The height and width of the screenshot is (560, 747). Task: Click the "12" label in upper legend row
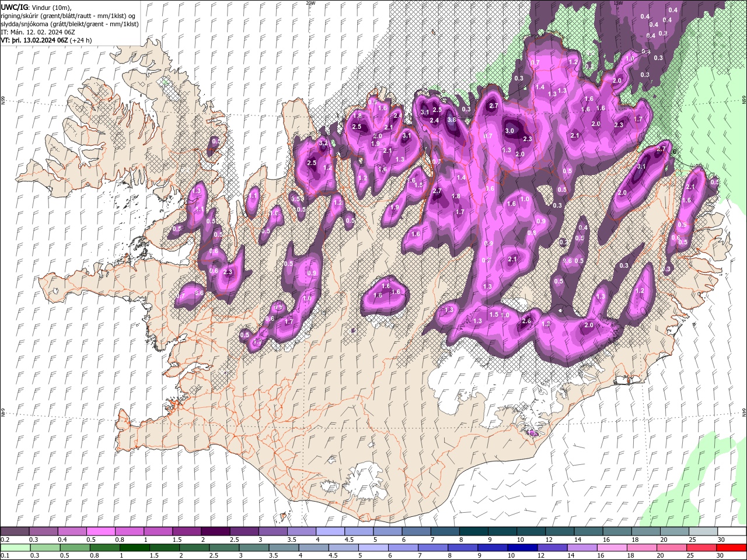[x=549, y=540]
